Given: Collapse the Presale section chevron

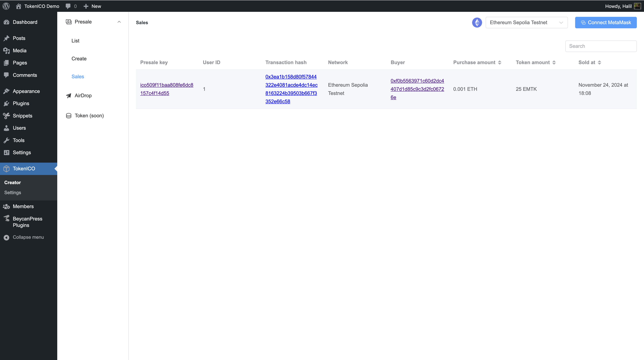Looking at the screenshot, I should pyautogui.click(x=119, y=22).
